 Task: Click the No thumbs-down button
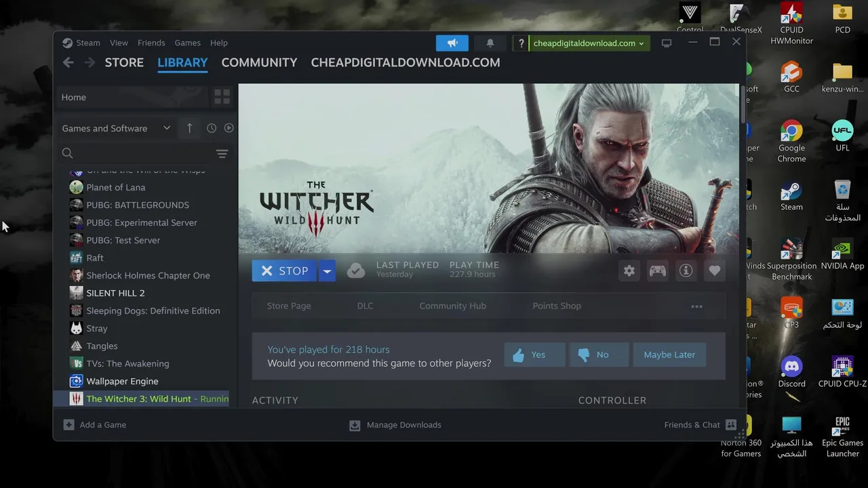coord(599,354)
